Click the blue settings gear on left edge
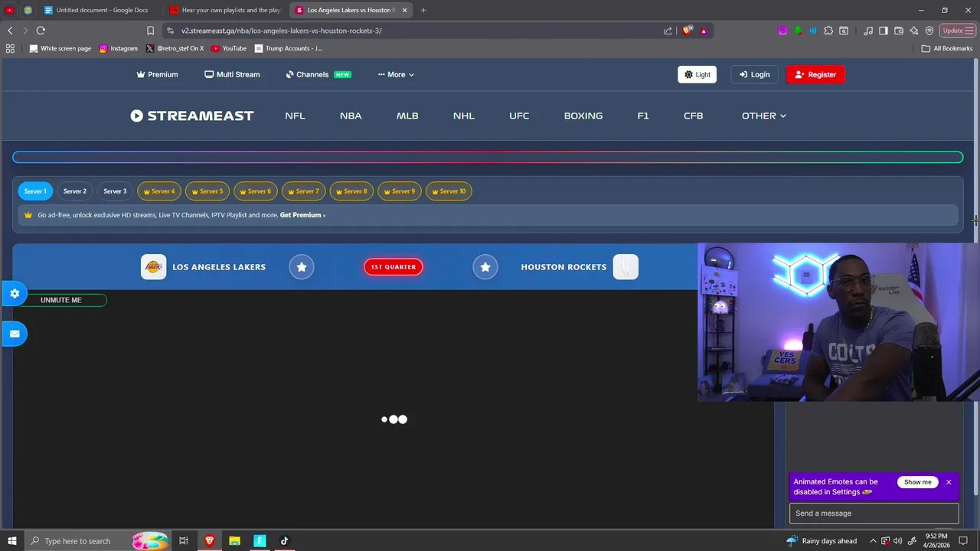This screenshot has height=551, width=980. (14, 293)
